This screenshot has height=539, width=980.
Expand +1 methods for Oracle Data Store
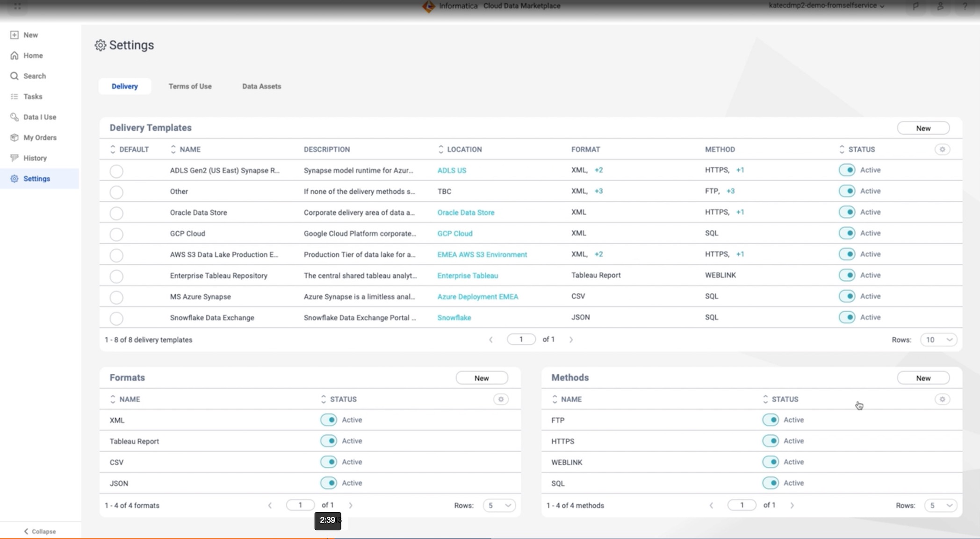click(x=740, y=212)
